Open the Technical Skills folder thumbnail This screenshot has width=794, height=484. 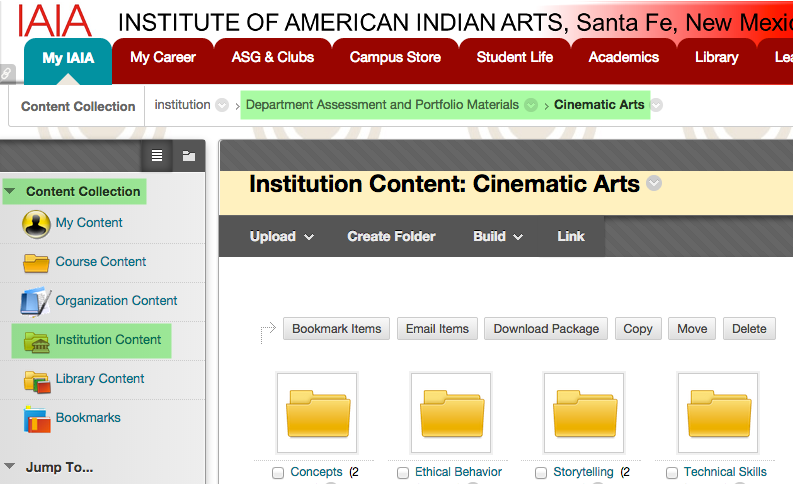[716, 412]
